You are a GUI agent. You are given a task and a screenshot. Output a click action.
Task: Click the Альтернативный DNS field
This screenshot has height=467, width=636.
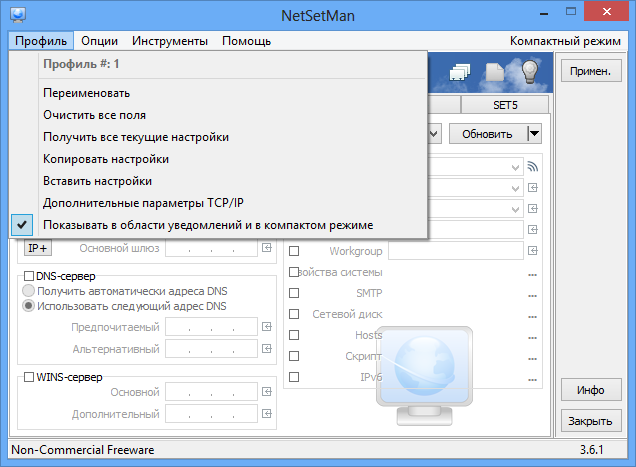[x=211, y=349]
